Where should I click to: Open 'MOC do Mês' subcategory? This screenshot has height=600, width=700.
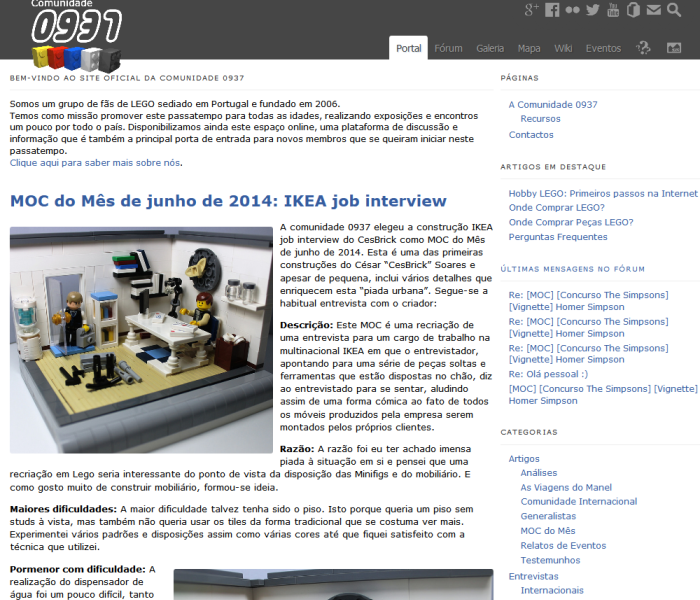[x=548, y=531]
